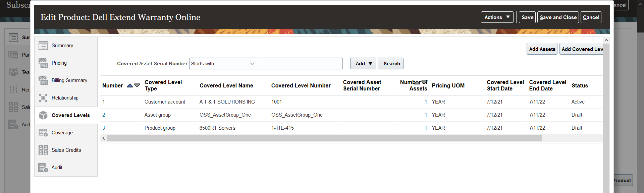644x193 pixels.
Task: Click the Product group type cell
Action: point(160,128)
